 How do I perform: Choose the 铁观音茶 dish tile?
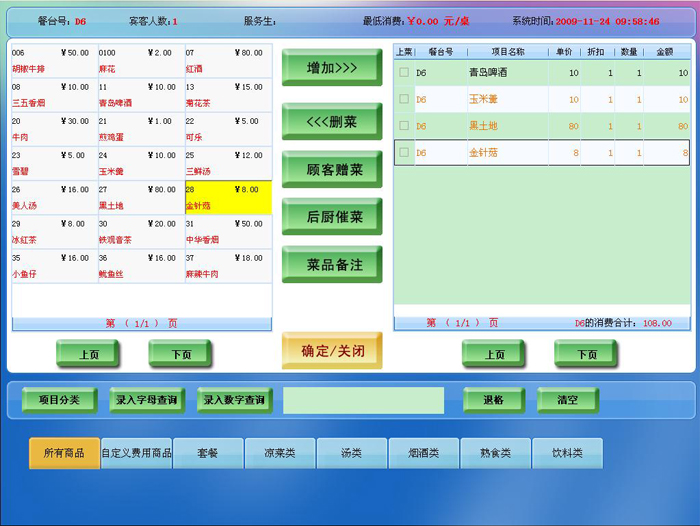pyautogui.click(x=140, y=232)
